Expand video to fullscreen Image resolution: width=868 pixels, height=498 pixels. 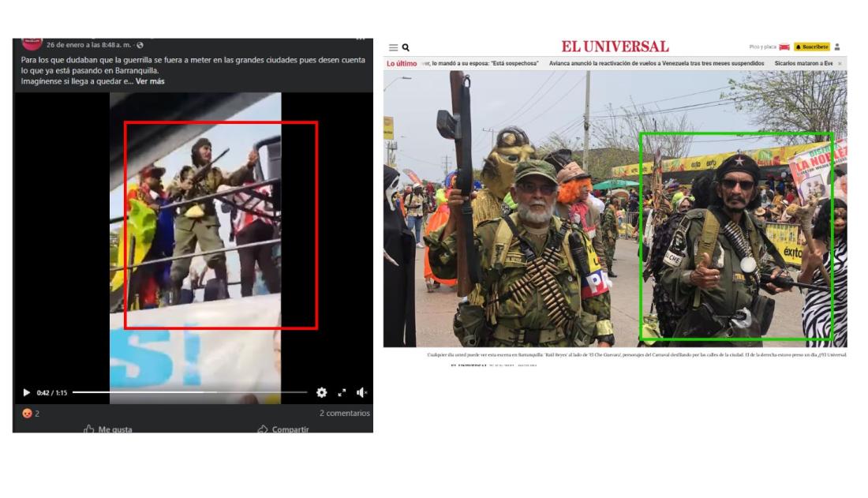coord(342,392)
